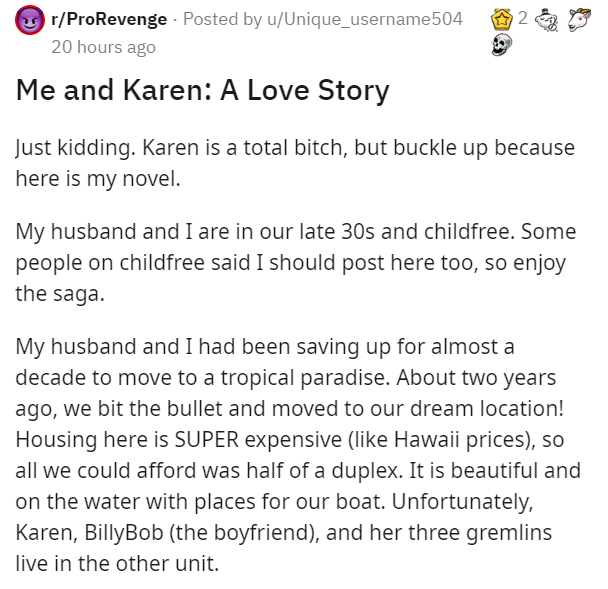Click the paragraph about saving for tropical paradise
Screen dimensions: 608x589
[x=298, y=454]
